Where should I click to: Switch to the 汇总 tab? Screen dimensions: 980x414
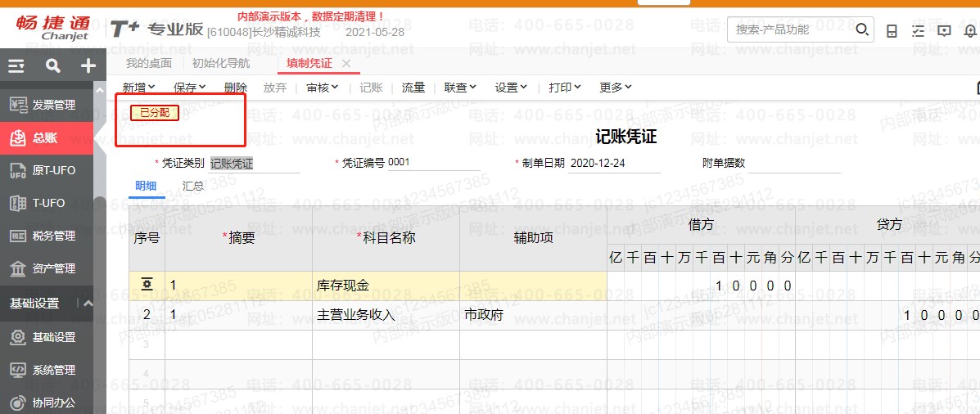[193, 186]
